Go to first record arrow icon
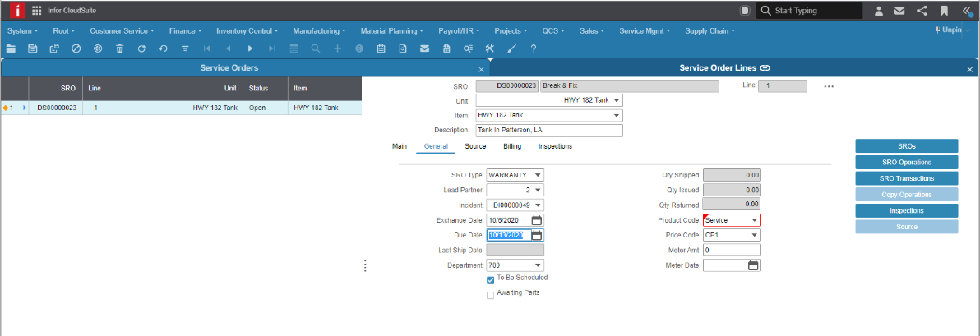Screen dimensions: 980x336 (207, 48)
